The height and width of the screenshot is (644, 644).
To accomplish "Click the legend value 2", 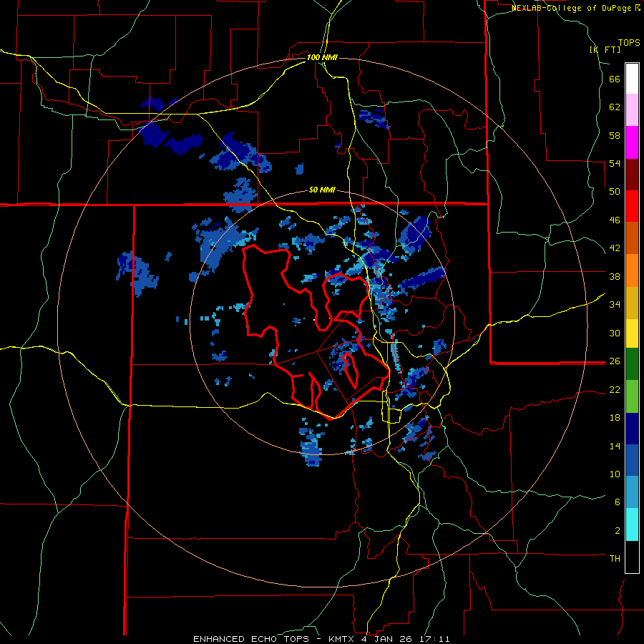I will [x=617, y=531].
